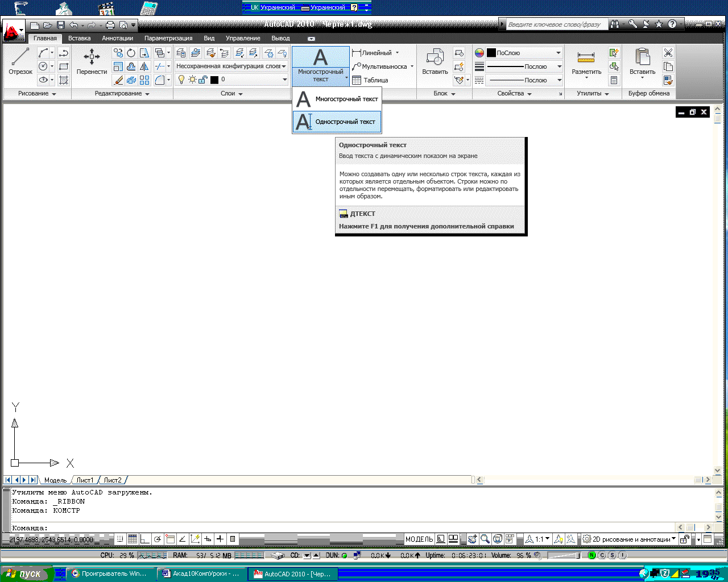Click the Layer Properties manager icon
This screenshot has height=582, width=728.
pyautogui.click(x=181, y=53)
